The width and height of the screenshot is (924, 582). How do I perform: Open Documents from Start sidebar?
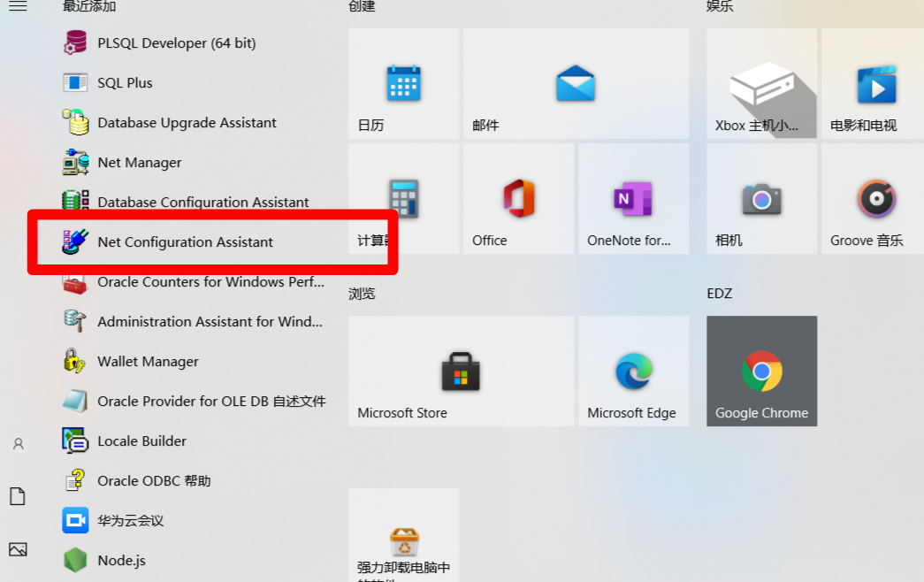coord(18,496)
